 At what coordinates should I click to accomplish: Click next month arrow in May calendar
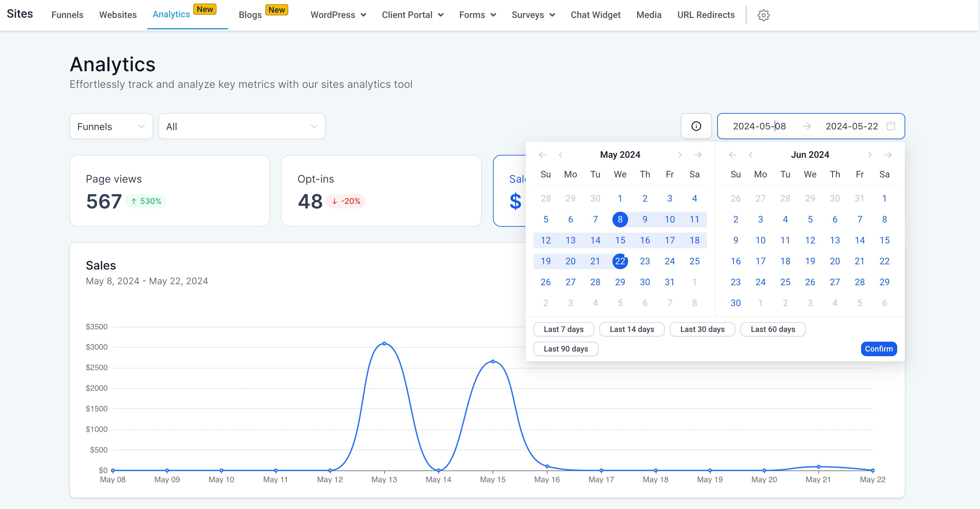click(680, 155)
